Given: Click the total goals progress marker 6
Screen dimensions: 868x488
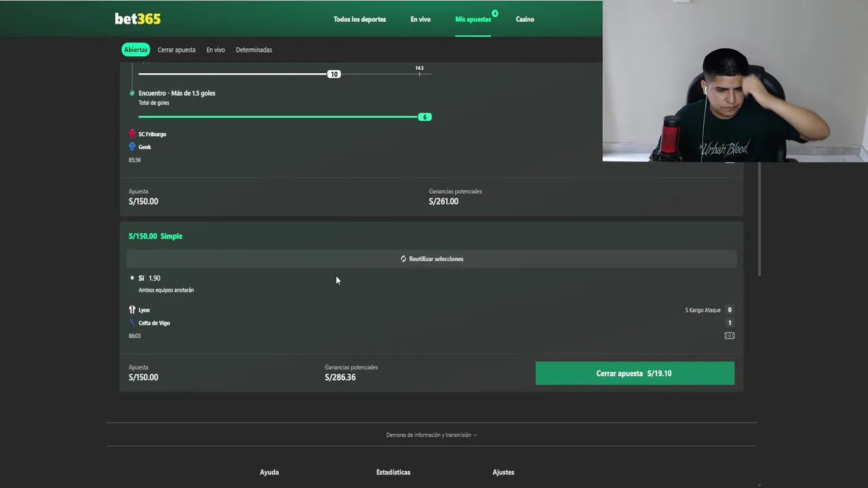Looking at the screenshot, I should [425, 117].
